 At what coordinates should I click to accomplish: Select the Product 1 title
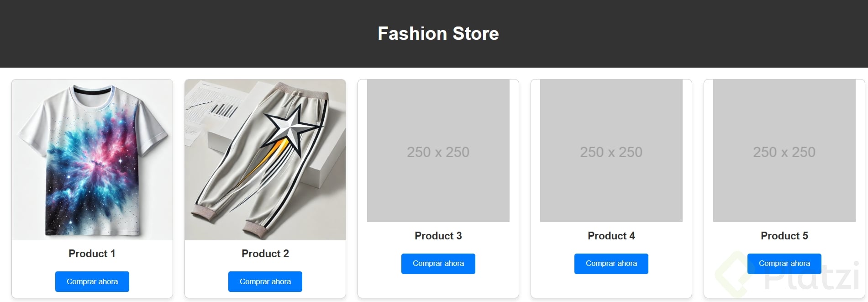click(x=92, y=254)
